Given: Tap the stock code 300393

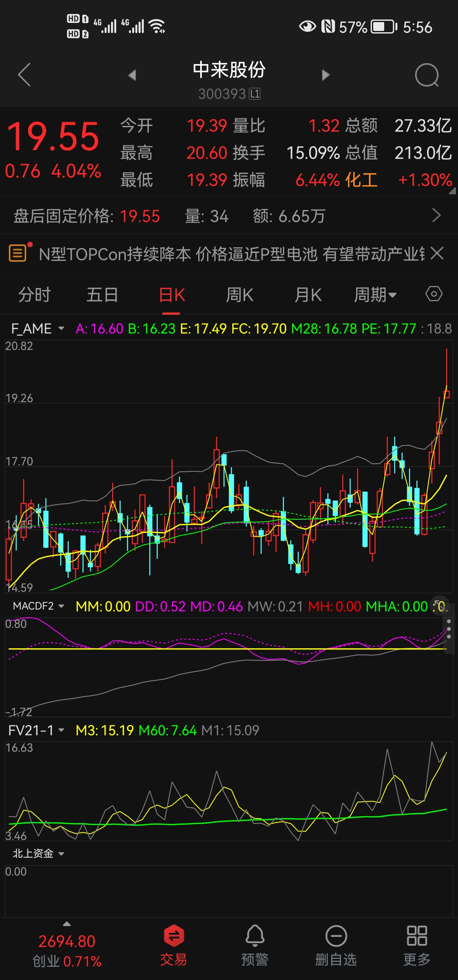Looking at the screenshot, I should [222, 94].
